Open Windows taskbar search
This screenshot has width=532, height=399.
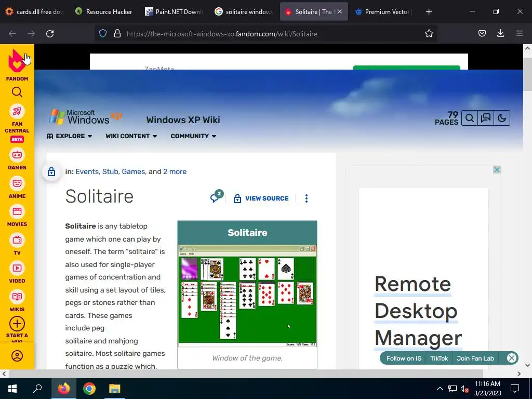coord(37,389)
